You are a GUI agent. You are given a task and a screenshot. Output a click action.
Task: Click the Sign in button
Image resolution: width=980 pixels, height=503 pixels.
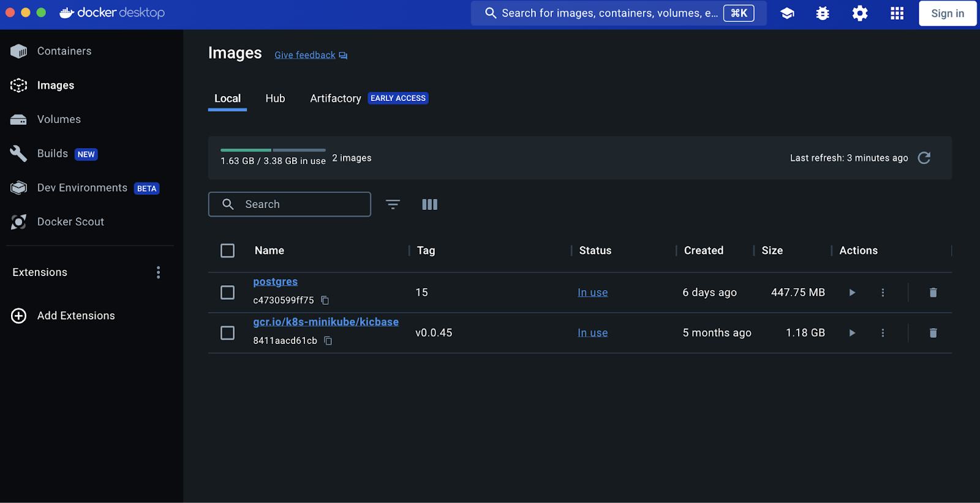[x=948, y=13]
